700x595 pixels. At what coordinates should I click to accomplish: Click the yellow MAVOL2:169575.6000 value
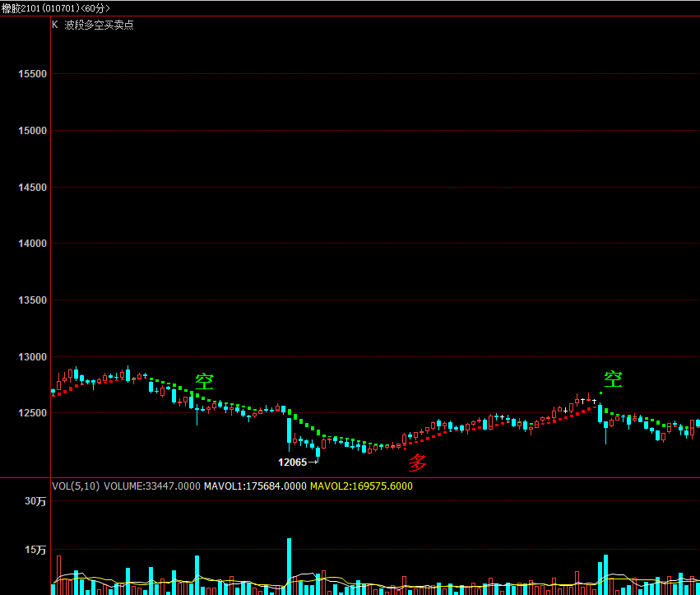[361, 486]
